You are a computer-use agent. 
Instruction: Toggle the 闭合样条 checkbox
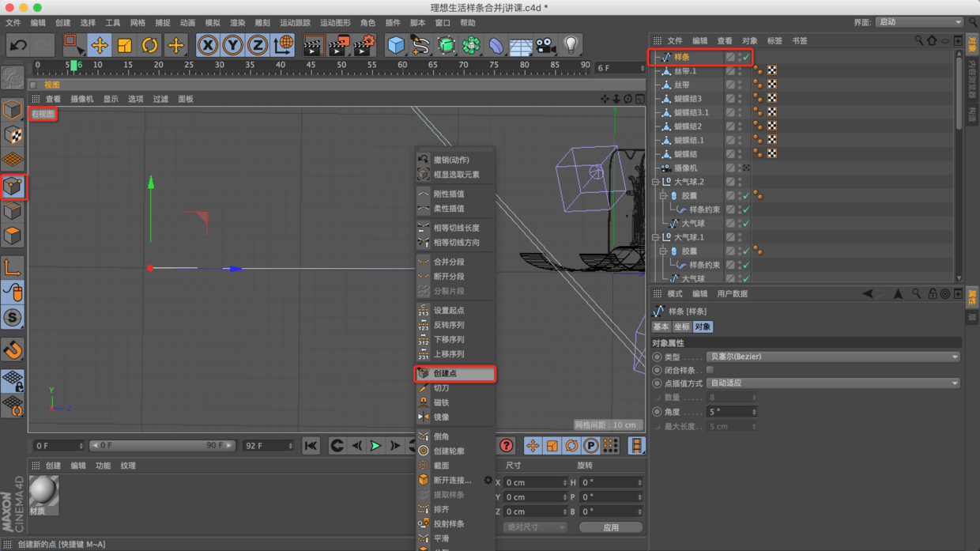(710, 370)
